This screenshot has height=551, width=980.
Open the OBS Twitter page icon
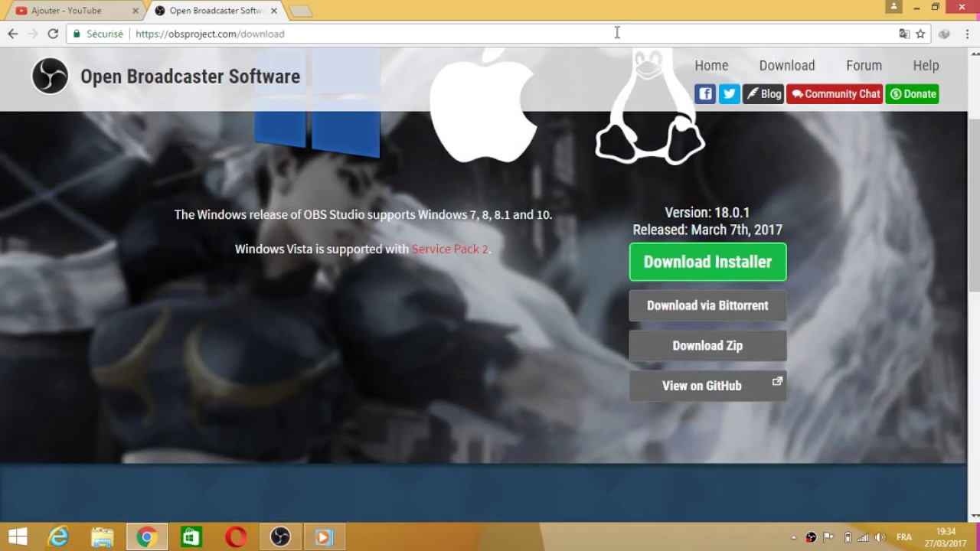coord(730,94)
